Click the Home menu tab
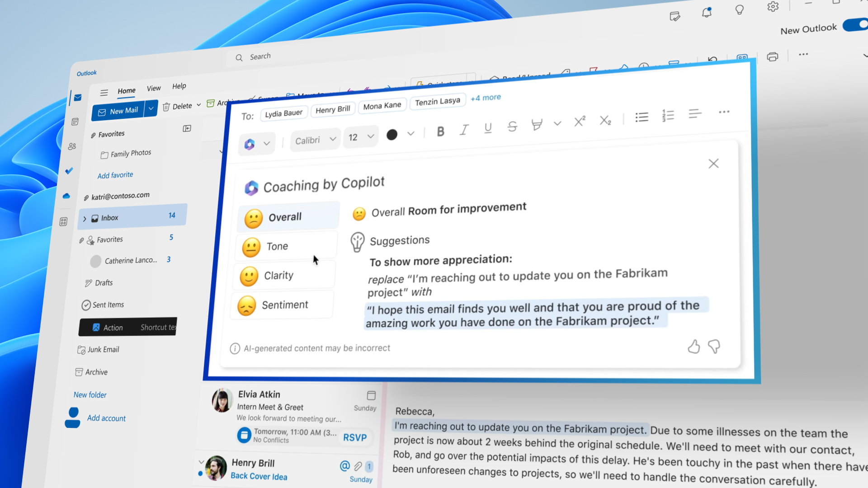 tap(126, 90)
